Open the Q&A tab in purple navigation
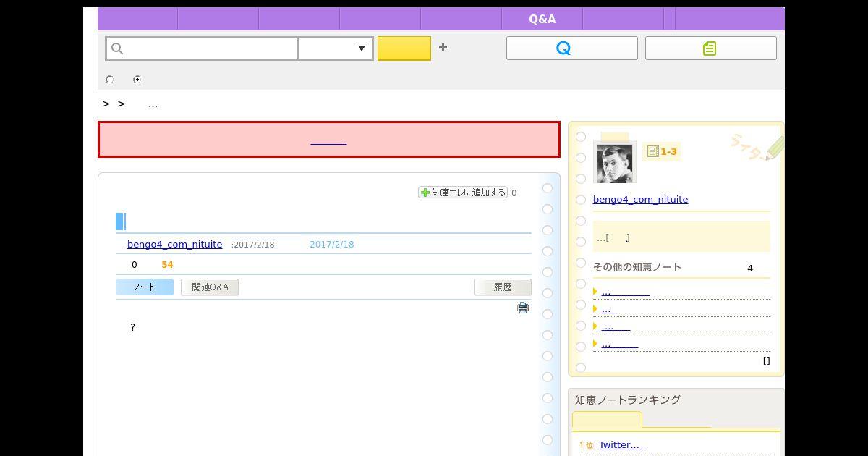The height and width of the screenshot is (456, 868). coord(542,20)
